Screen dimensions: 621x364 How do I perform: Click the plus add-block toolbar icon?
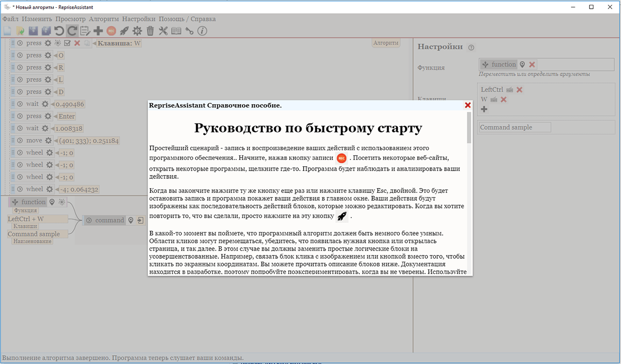(x=98, y=31)
